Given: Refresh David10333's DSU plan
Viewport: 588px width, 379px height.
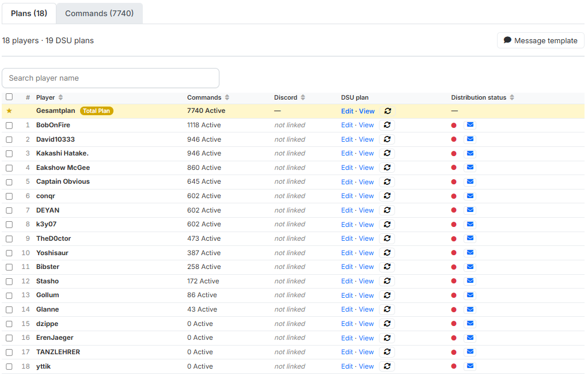Looking at the screenshot, I should 387,139.
